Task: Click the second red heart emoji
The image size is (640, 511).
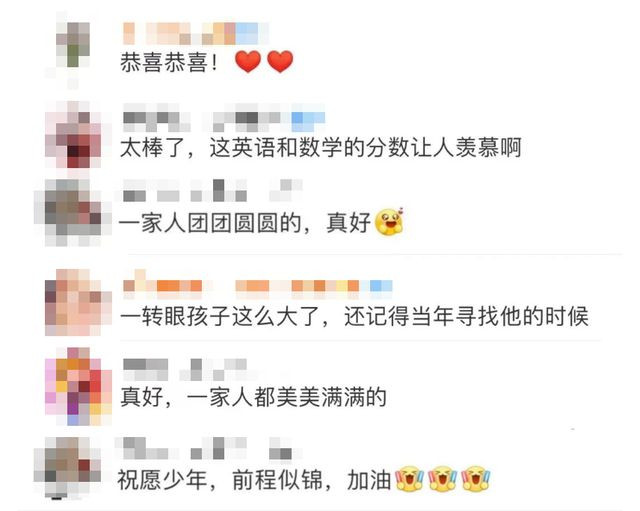Action: coord(280,62)
